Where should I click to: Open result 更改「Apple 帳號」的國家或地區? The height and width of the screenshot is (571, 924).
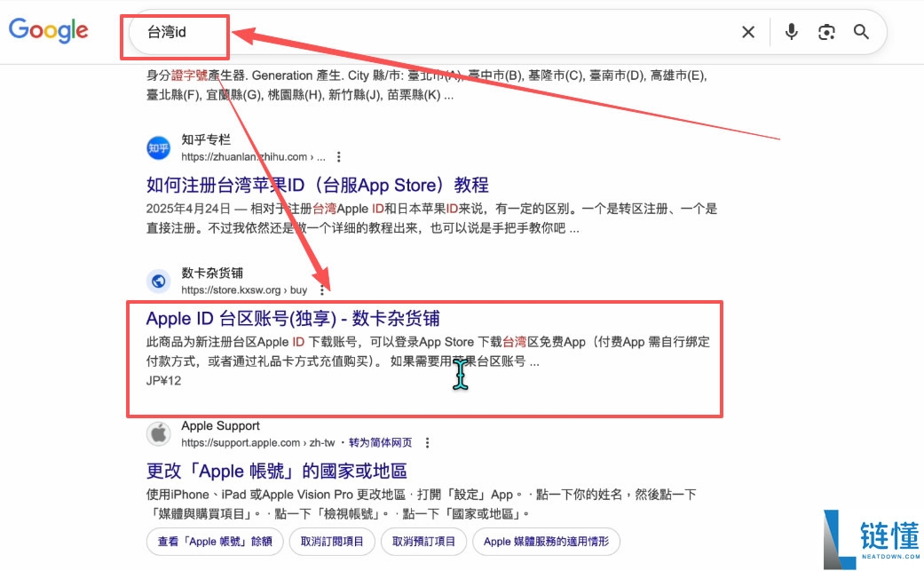click(277, 471)
